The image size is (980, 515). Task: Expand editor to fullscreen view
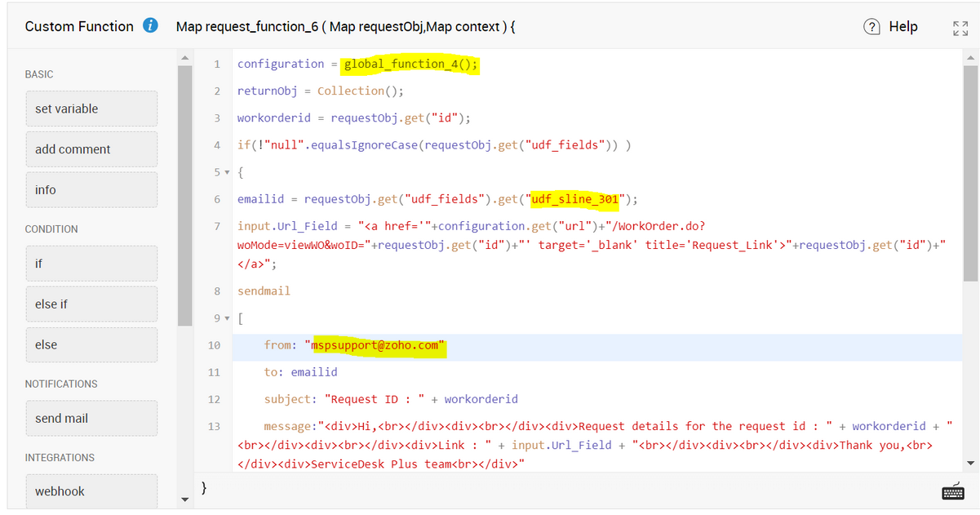pyautogui.click(x=959, y=28)
